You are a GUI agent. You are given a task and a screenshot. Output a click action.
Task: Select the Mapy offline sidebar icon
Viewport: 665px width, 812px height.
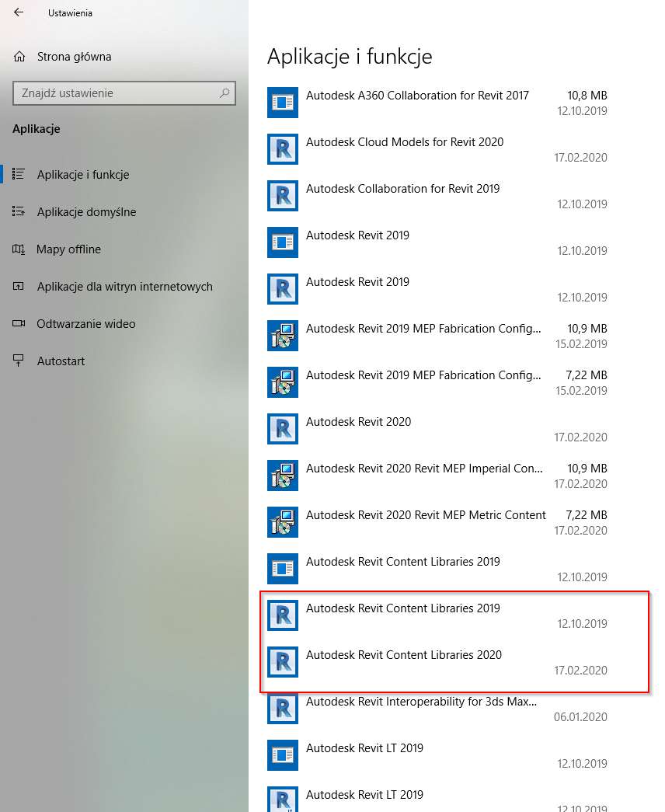[17, 249]
